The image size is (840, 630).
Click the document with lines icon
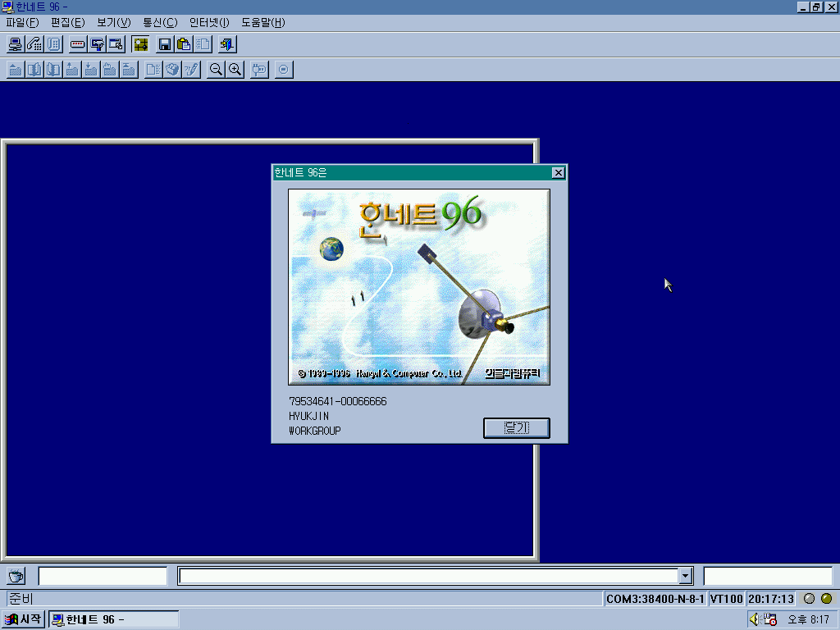tap(153, 70)
